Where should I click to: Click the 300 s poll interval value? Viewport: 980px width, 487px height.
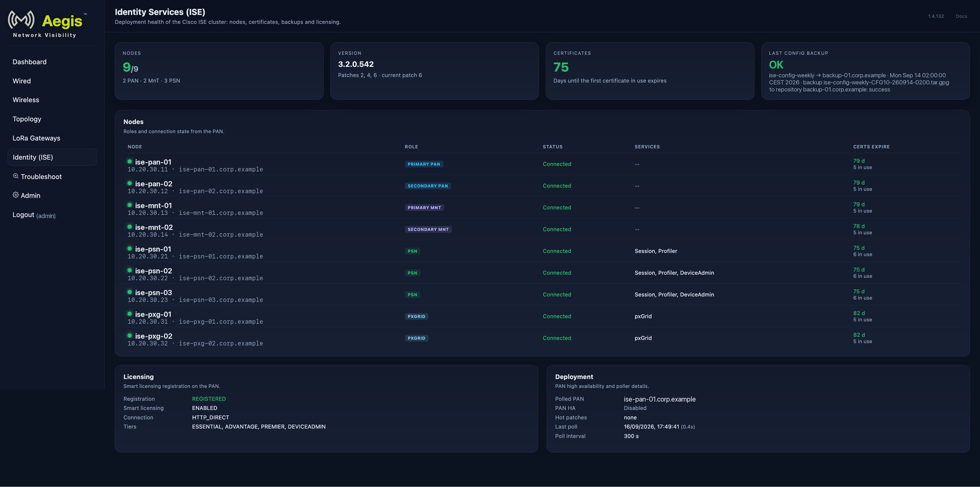point(631,436)
